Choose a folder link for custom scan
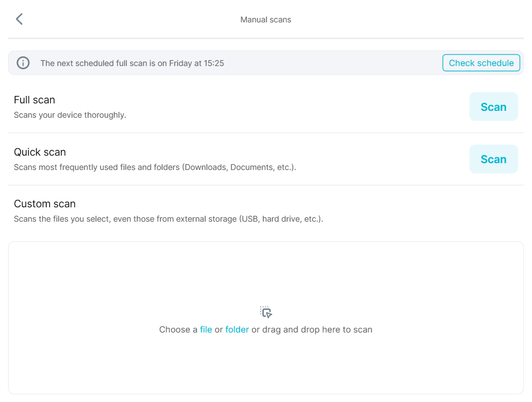Screen dimensions: 532x402 point(237,329)
